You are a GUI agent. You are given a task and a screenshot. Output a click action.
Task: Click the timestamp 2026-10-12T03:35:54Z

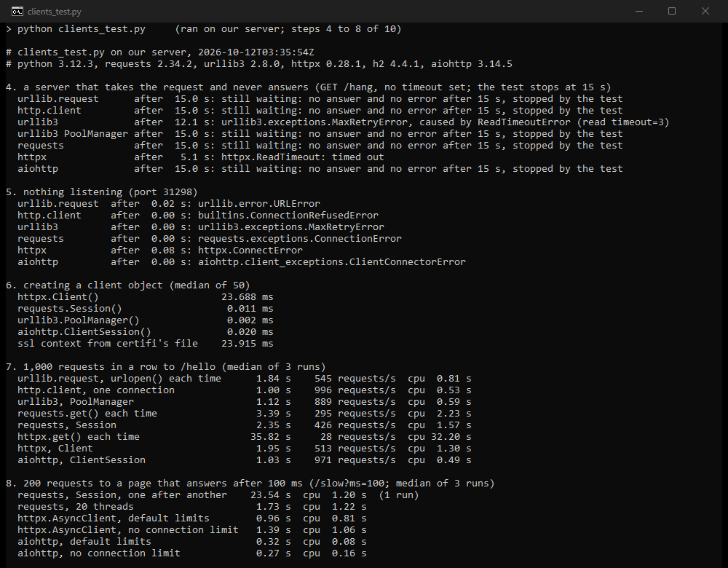pyautogui.click(x=256, y=52)
